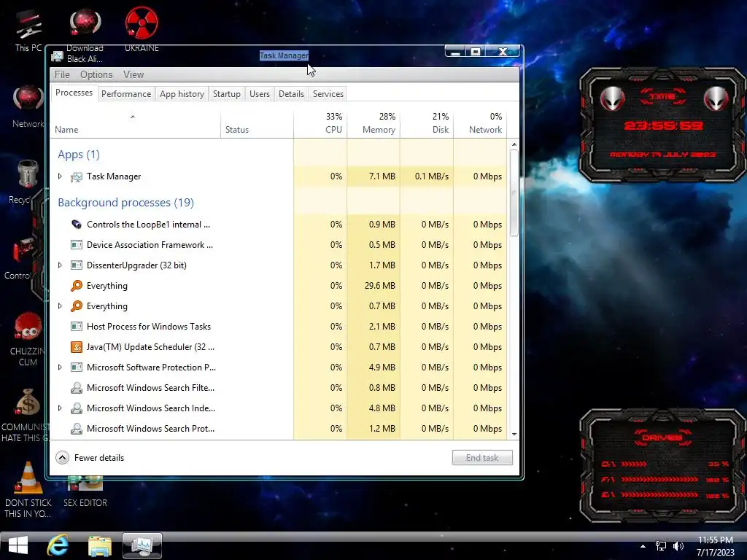Click Task Manager taskbar button
This screenshot has height=560, width=747.
click(x=142, y=545)
